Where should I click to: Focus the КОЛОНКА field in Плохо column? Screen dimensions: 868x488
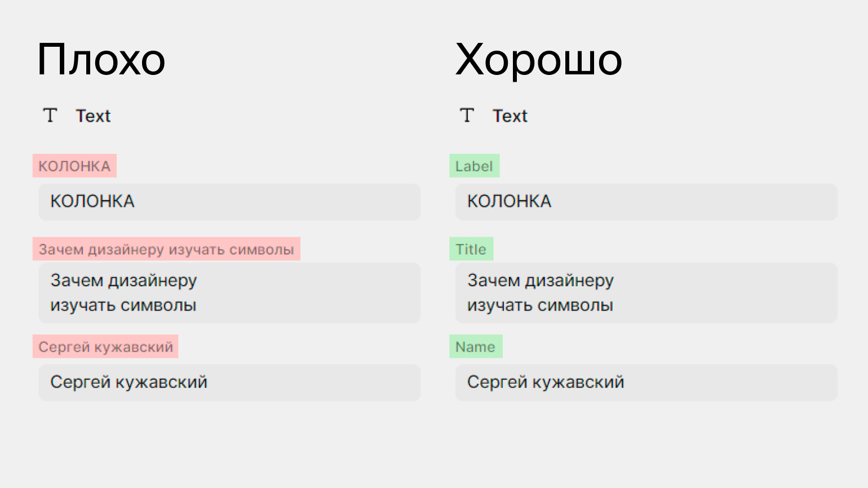[229, 202]
